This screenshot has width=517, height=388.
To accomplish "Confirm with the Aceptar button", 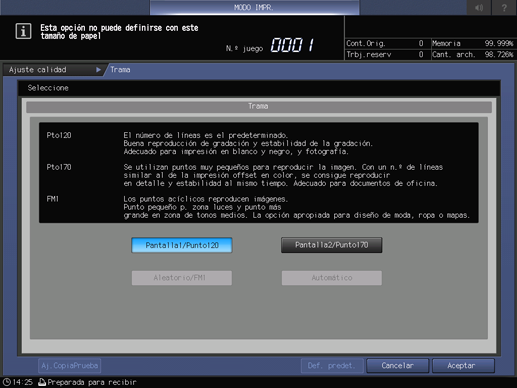I will pos(463,366).
